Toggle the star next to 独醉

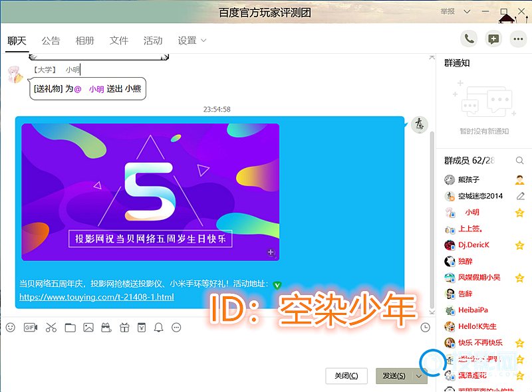pos(520,262)
